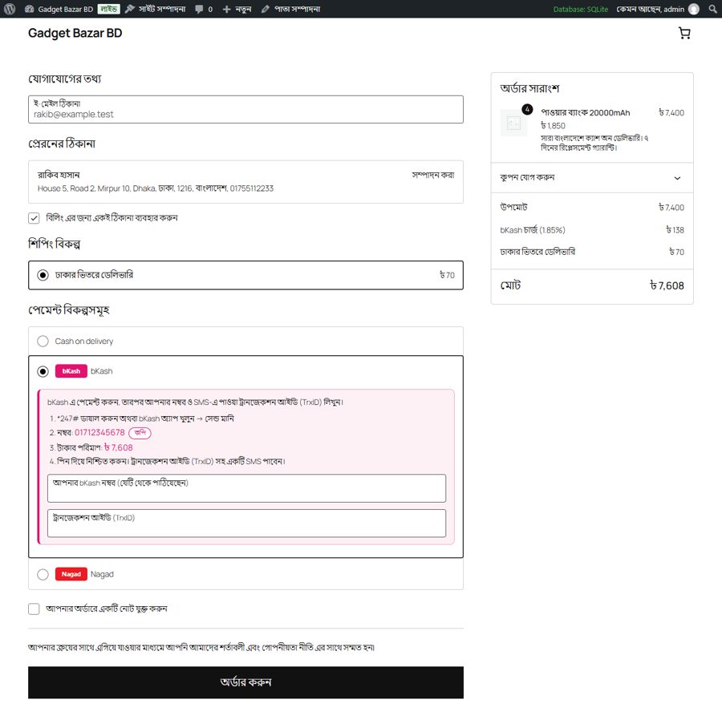Click the অর্ডার করুন button
This screenshot has height=728, width=722.
tap(245, 682)
